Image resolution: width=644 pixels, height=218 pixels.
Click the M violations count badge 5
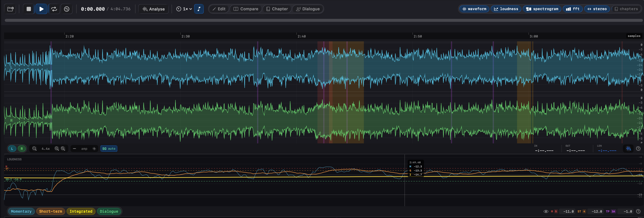pyautogui.click(x=556, y=212)
